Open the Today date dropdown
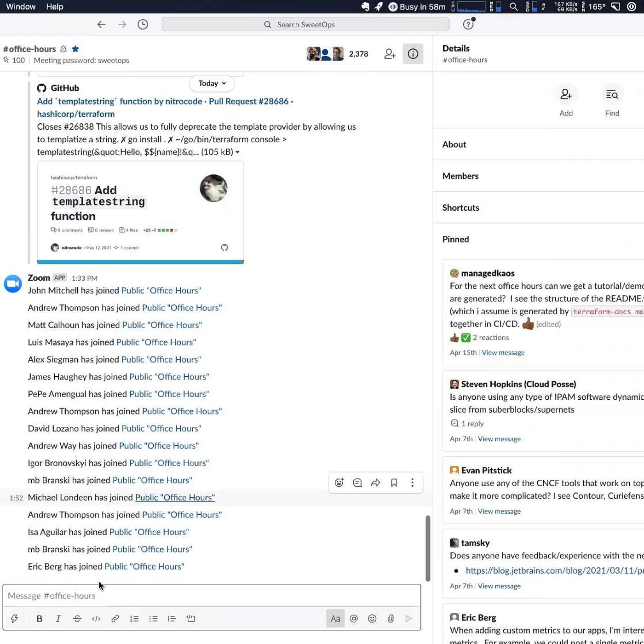The width and height of the screenshot is (644, 644). click(212, 83)
